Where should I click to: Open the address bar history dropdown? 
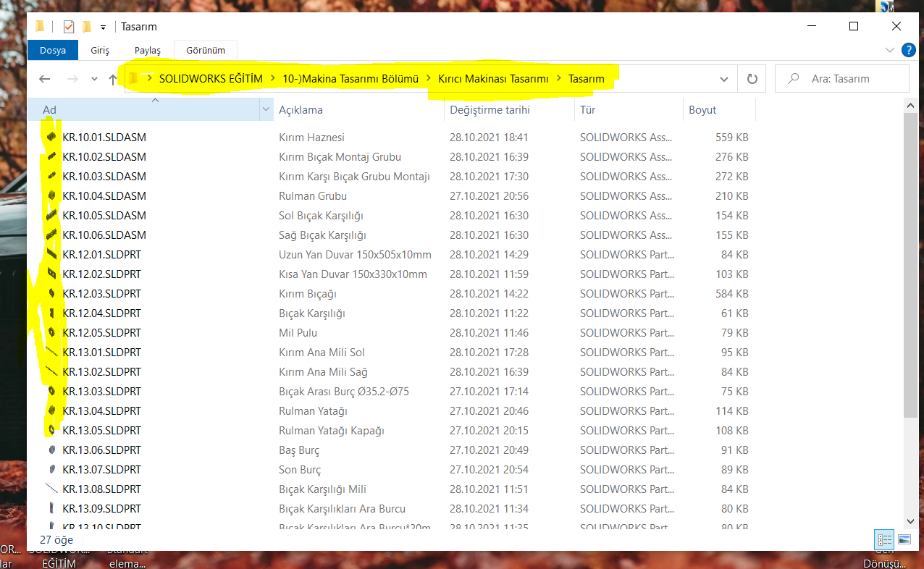[724, 79]
